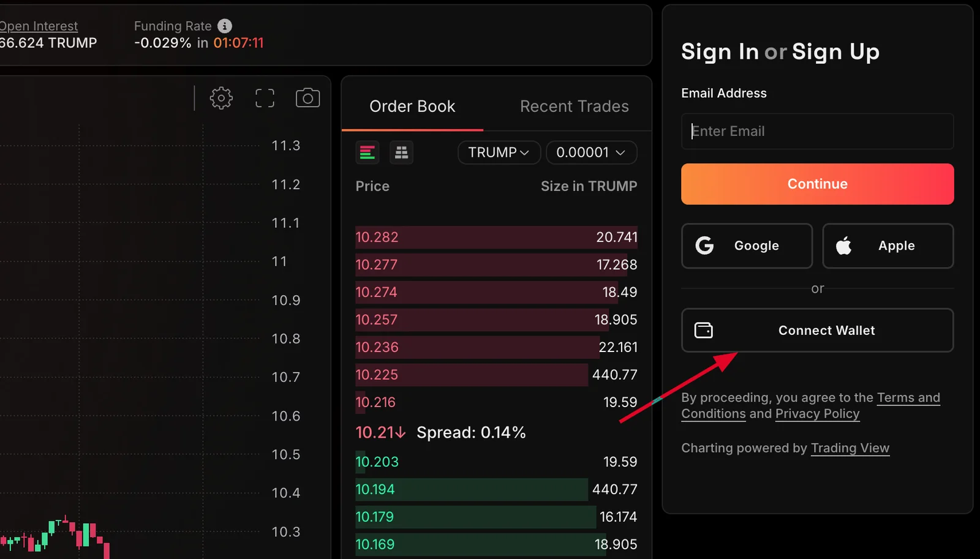Select ask price 10.216 row
Viewport: 980px width, 559px height.
(496, 402)
